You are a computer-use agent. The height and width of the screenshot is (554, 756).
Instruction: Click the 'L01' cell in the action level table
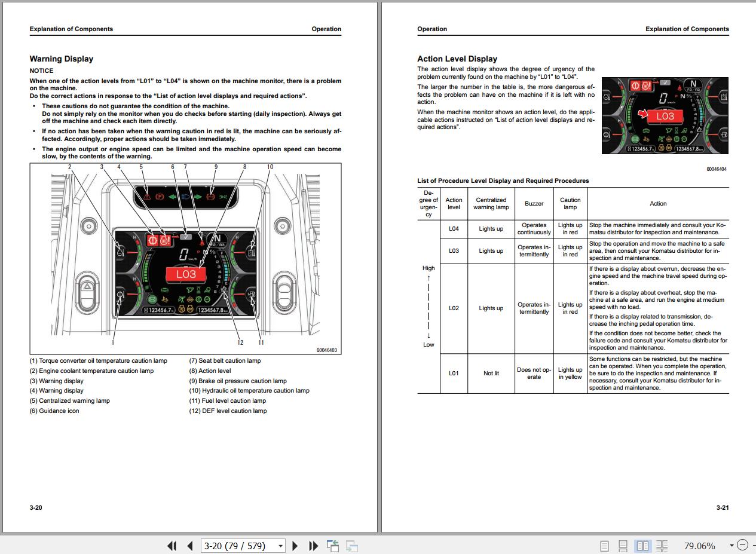point(454,373)
